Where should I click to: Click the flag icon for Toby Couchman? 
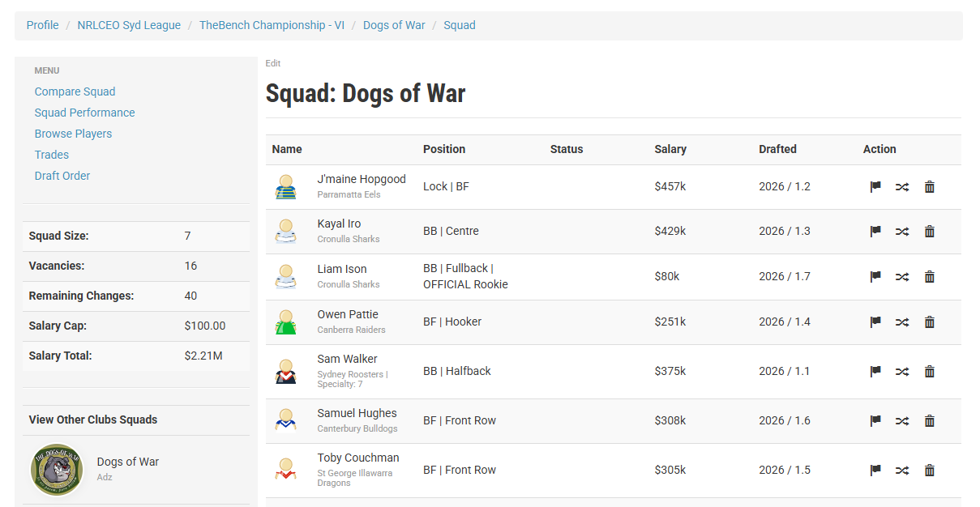coord(875,471)
